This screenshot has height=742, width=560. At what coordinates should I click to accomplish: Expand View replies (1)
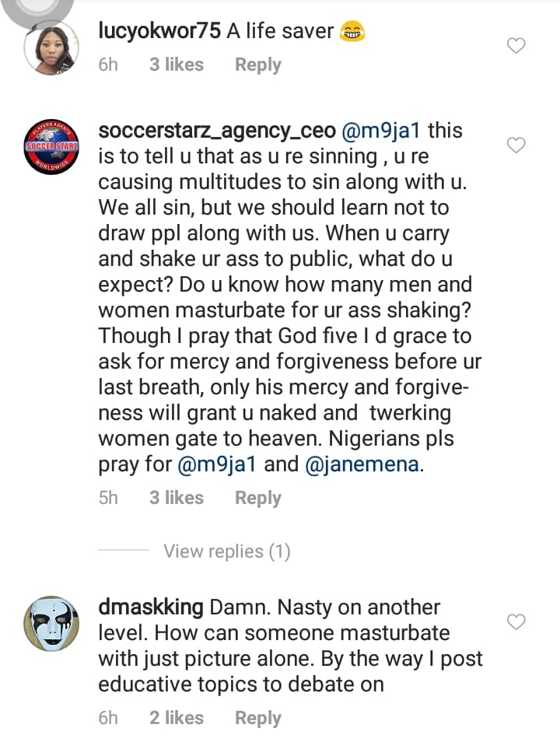(226, 551)
